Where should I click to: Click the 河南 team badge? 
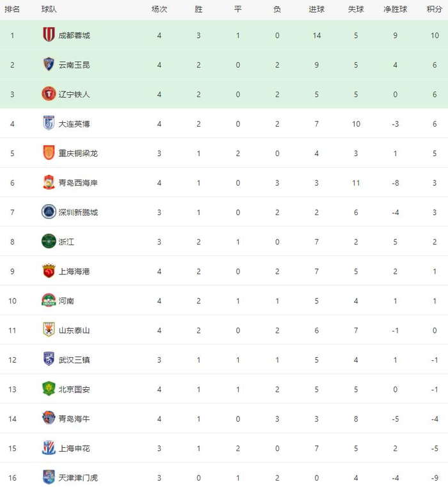[49, 300]
